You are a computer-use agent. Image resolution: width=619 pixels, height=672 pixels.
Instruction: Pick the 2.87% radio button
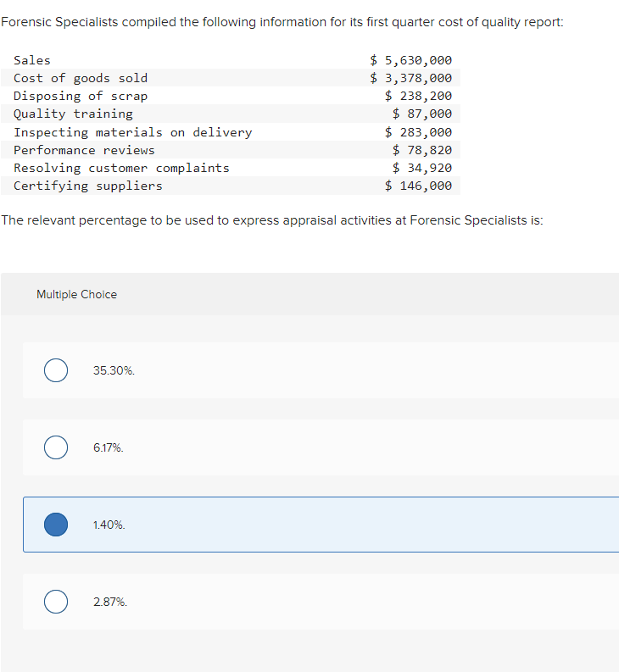pos(56,602)
